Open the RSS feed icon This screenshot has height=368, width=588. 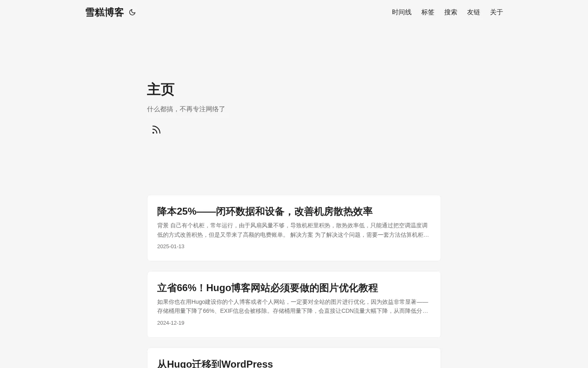coord(156,130)
